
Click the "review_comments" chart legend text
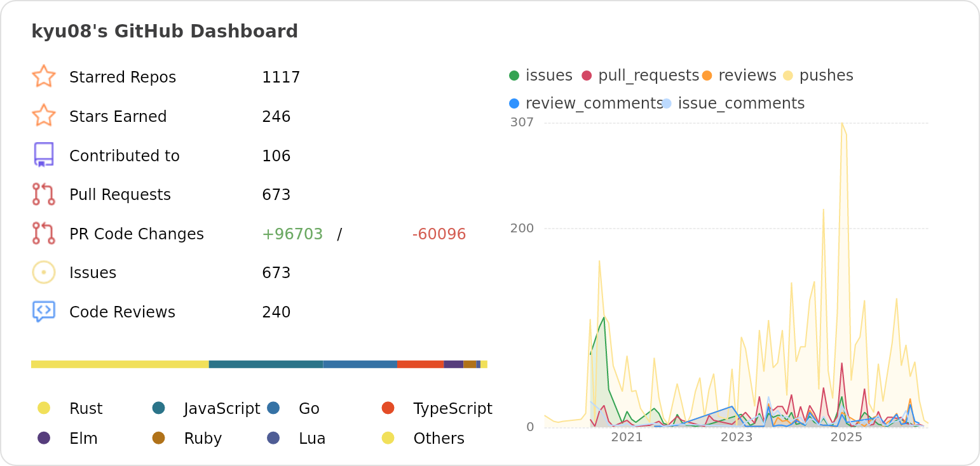[595, 104]
